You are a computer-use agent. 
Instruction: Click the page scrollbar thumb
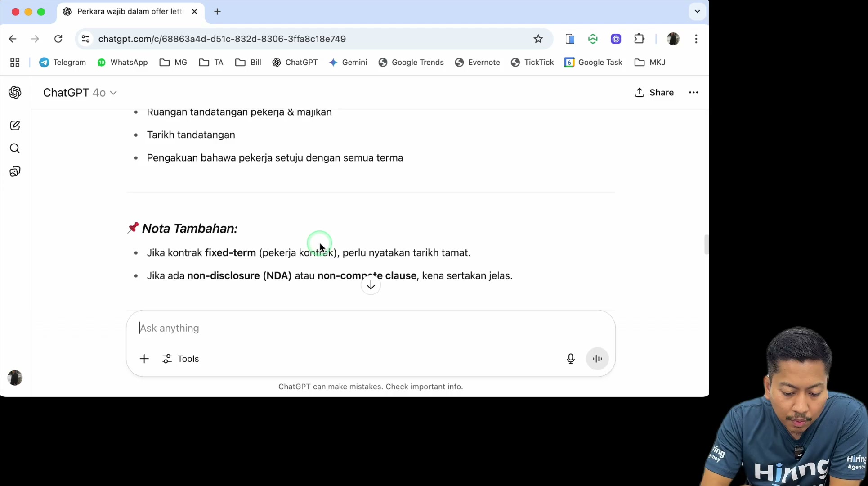(x=706, y=245)
